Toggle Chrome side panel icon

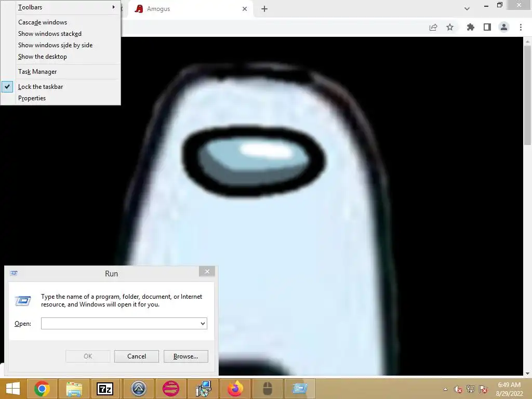tap(487, 27)
